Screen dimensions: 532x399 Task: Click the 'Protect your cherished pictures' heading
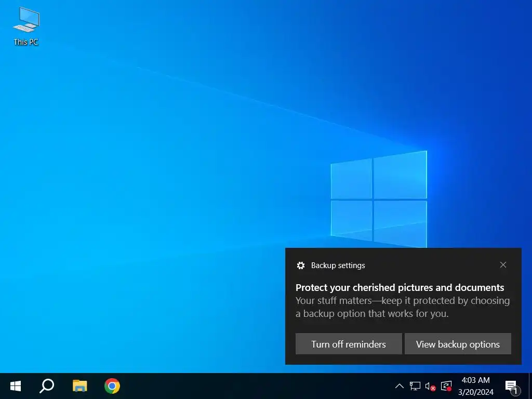coord(400,288)
